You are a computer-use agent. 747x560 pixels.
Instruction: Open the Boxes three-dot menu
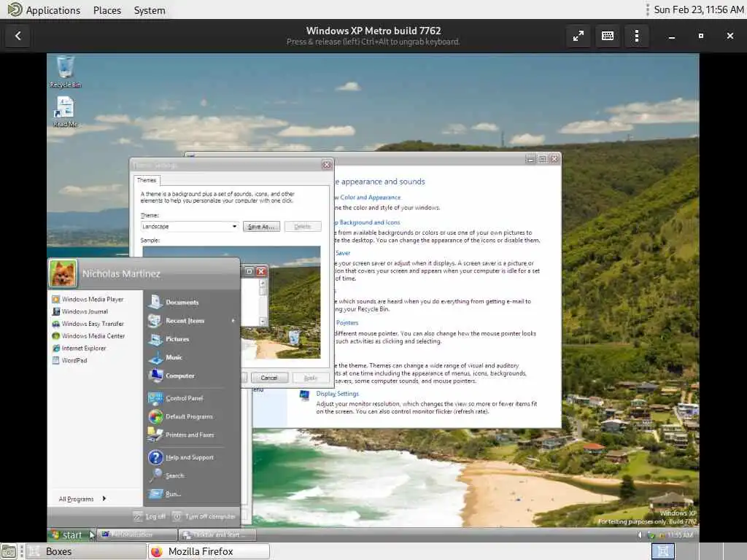pos(636,36)
